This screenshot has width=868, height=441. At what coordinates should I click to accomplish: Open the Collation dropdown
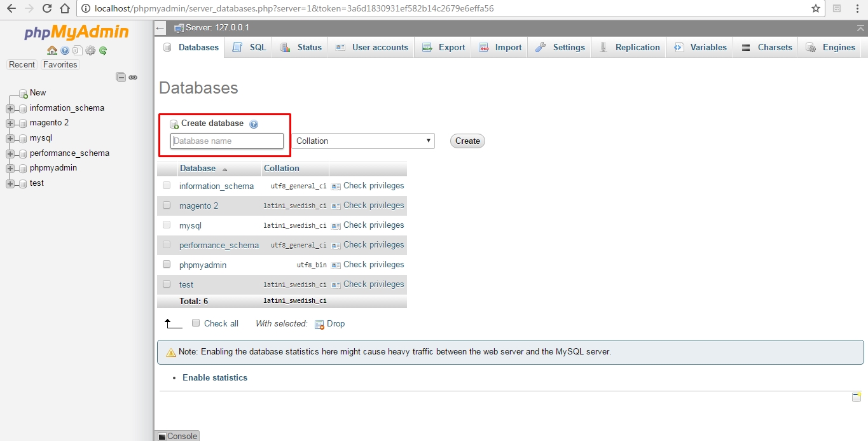(x=364, y=141)
